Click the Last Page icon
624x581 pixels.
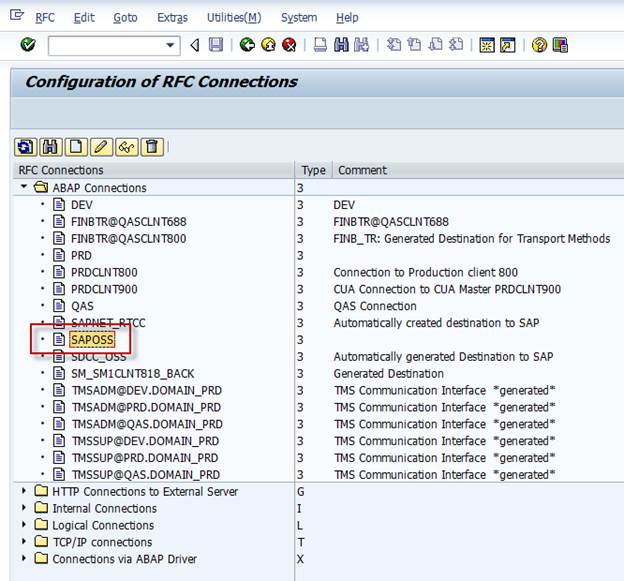tap(456, 45)
